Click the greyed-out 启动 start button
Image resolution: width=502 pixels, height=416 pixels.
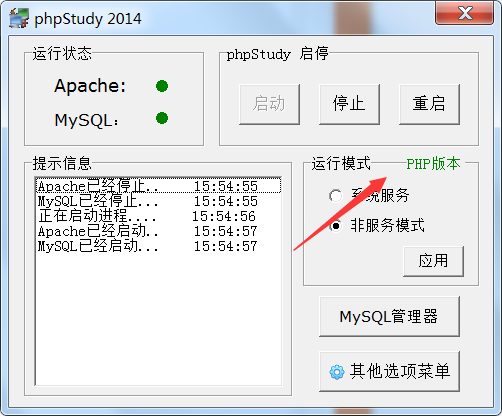coord(269,104)
